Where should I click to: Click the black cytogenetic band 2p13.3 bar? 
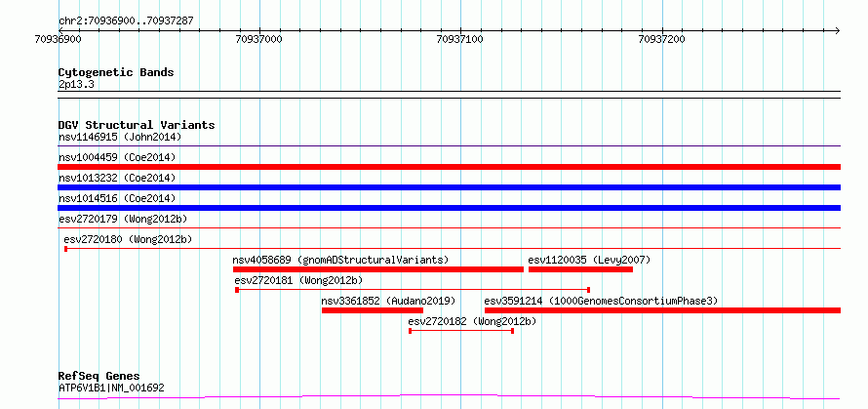pos(449,95)
